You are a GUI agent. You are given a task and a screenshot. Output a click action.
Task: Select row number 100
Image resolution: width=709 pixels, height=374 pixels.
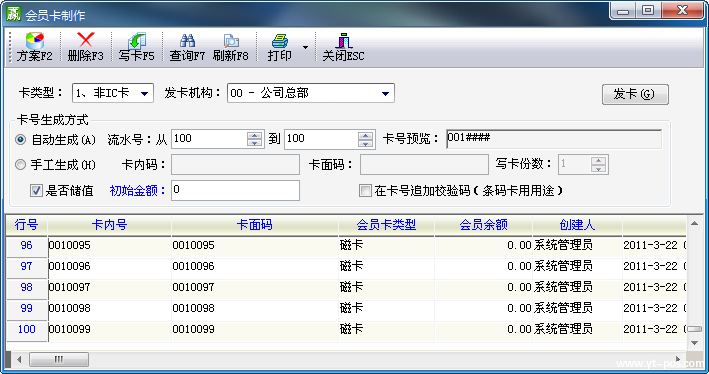coord(26,329)
